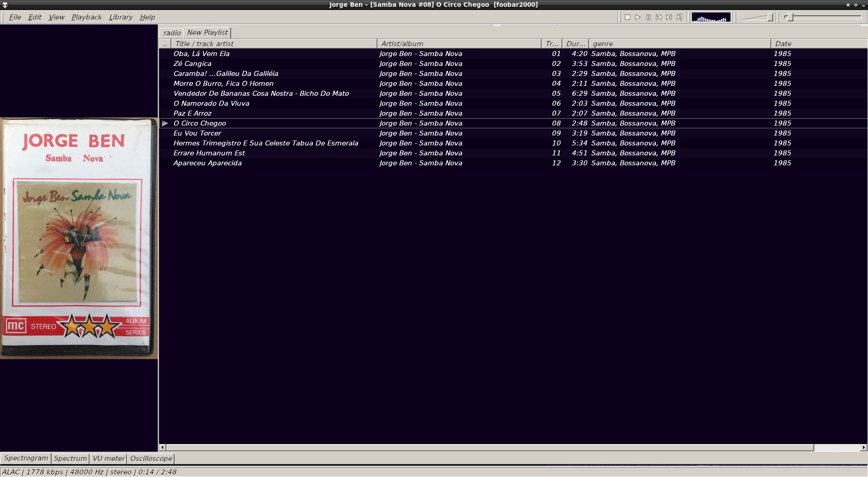Click track number 10 cell
868x477 pixels.
(x=556, y=143)
